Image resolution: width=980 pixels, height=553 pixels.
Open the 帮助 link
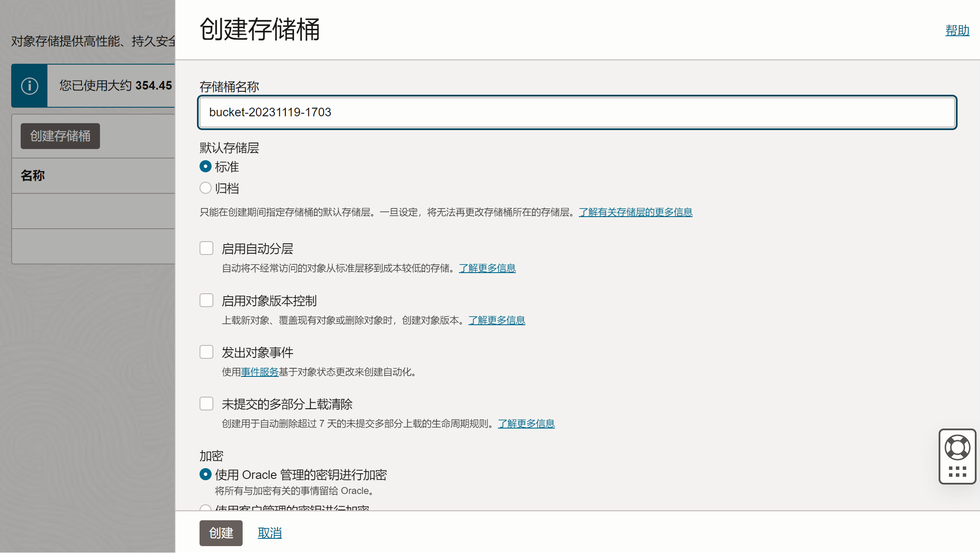click(957, 30)
